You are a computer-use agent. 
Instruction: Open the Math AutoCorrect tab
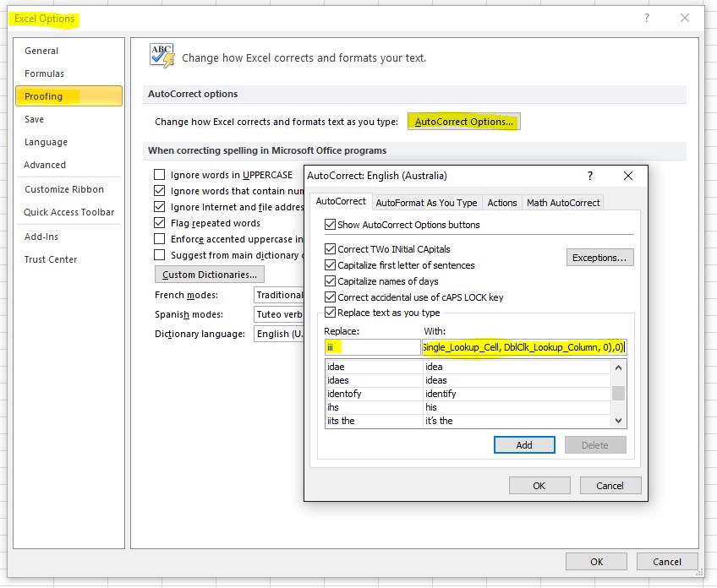pyautogui.click(x=563, y=203)
